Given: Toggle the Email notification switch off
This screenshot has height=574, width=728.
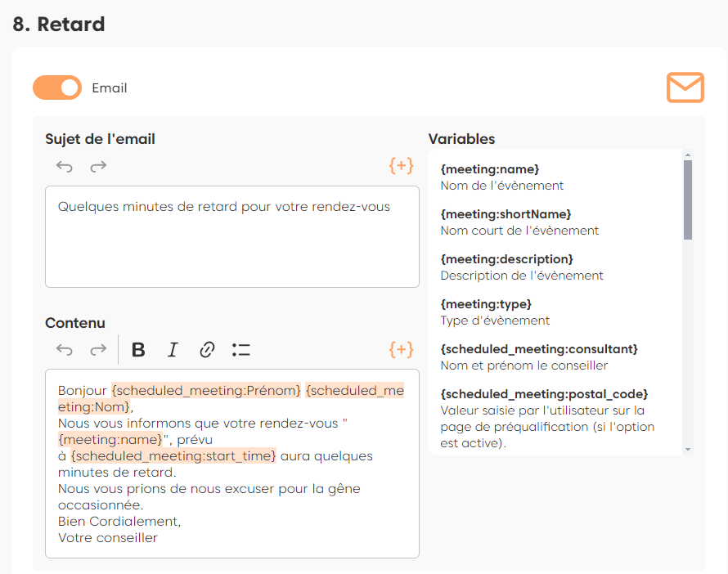Looking at the screenshot, I should [57, 87].
